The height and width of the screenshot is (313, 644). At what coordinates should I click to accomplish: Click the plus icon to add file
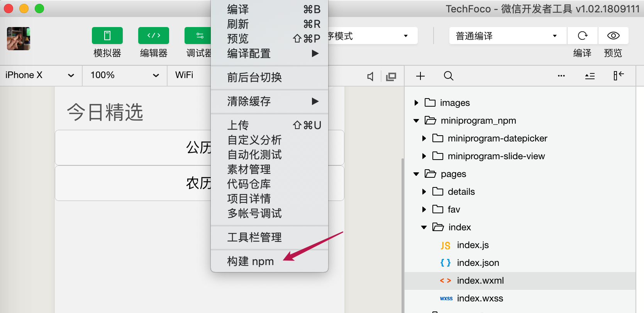click(x=420, y=76)
